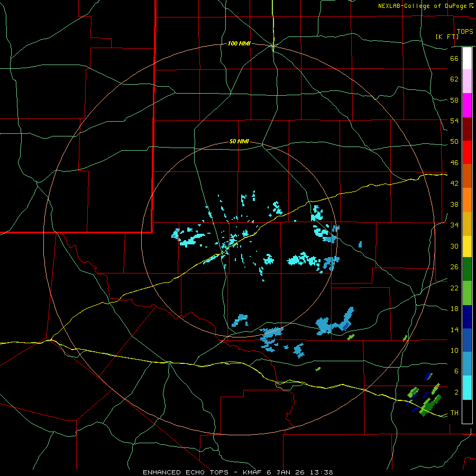Click the "14" legend value
476x476 pixels.
coord(454,329)
